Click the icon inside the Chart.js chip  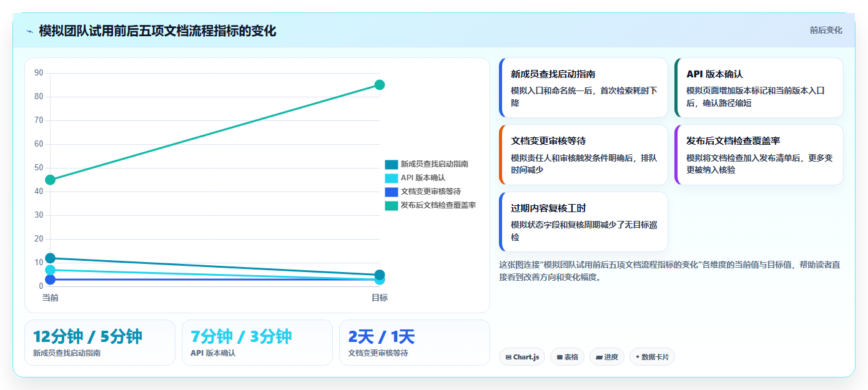(509, 358)
